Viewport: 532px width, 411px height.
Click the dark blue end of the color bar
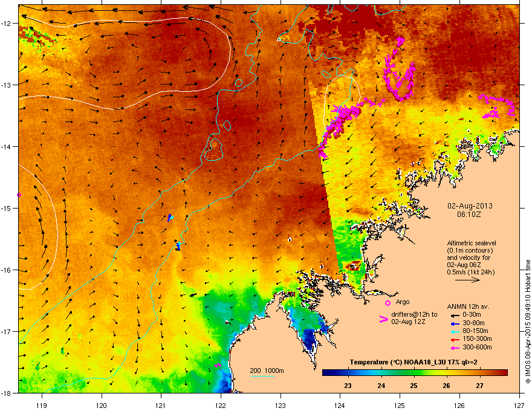click(x=328, y=373)
